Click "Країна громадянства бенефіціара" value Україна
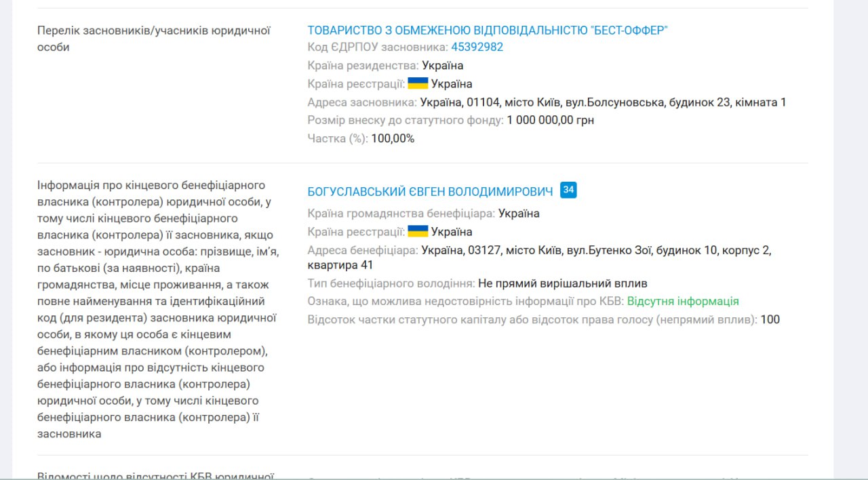This screenshot has width=868, height=480. coord(519,214)
